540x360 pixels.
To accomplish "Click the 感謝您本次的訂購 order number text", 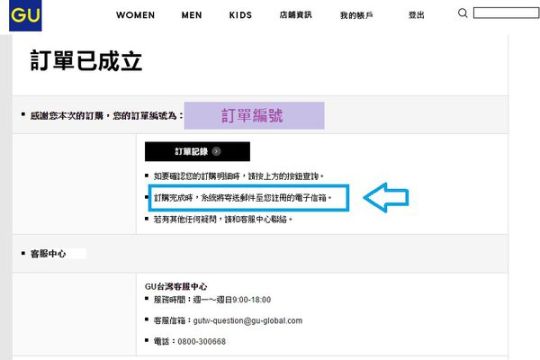I will click(x=107, y=115).
